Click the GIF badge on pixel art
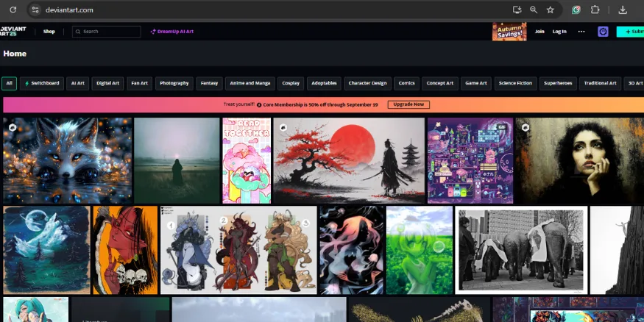 coord(500,128)
